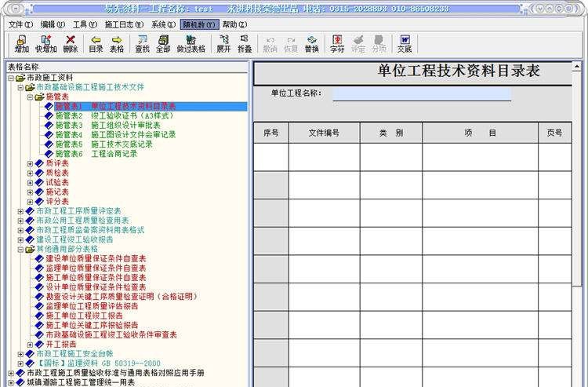Click the 替换 replace toolbar icon

point(311,43)
